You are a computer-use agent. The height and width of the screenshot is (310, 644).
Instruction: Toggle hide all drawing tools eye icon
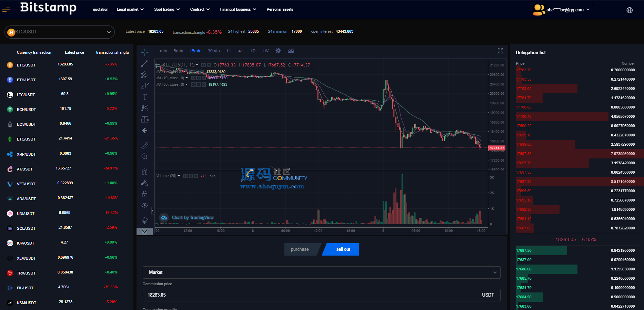145,205
